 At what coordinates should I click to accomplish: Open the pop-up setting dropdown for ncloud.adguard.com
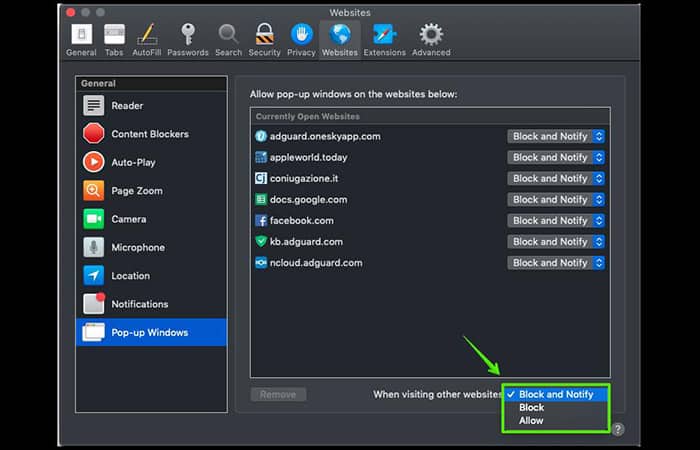tap(556, 263)
